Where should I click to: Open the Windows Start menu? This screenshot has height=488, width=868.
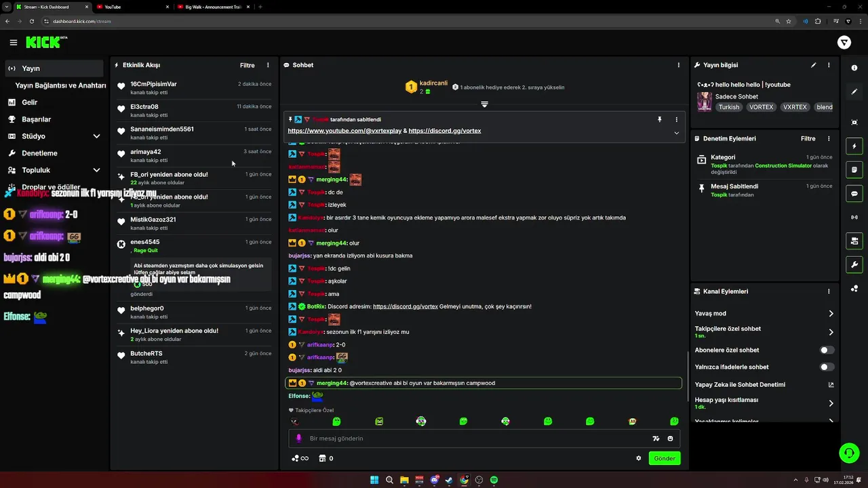[374, 480]
